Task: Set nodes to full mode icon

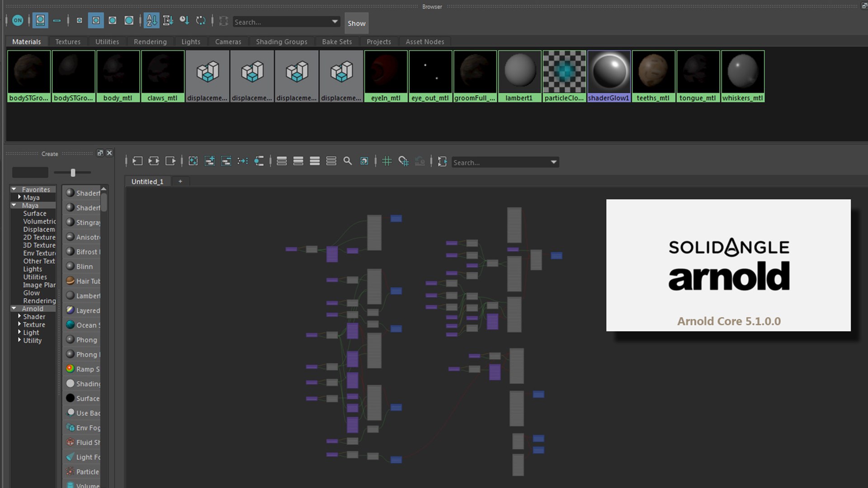Action: 315,161
